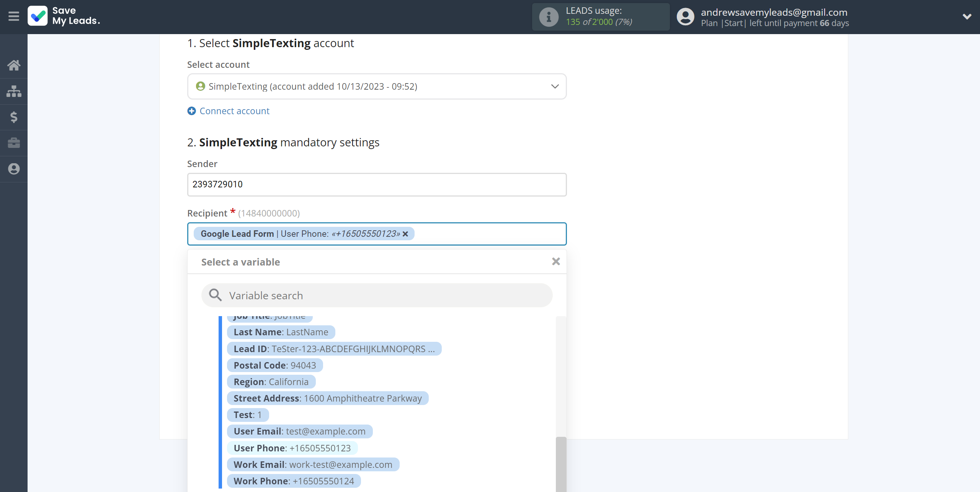Screen dimensions: 980x492
Task: Click the plus icon beside Connect account
Action: (x=191, y=111)
